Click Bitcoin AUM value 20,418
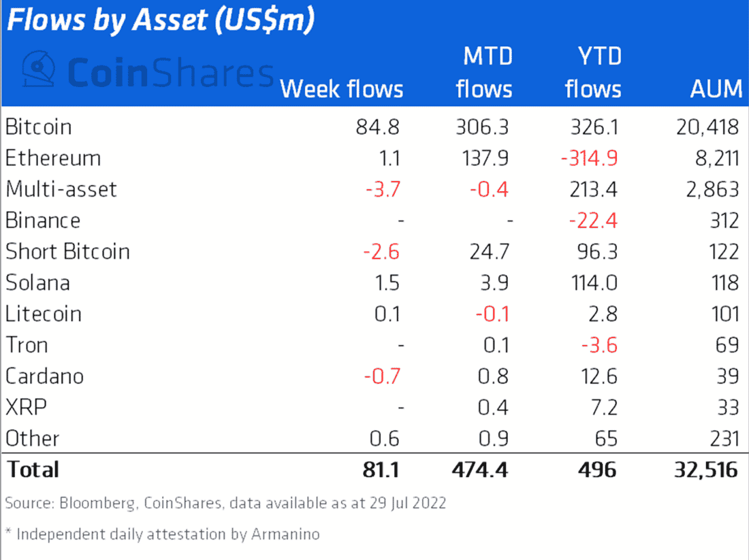 pos(707,127)
